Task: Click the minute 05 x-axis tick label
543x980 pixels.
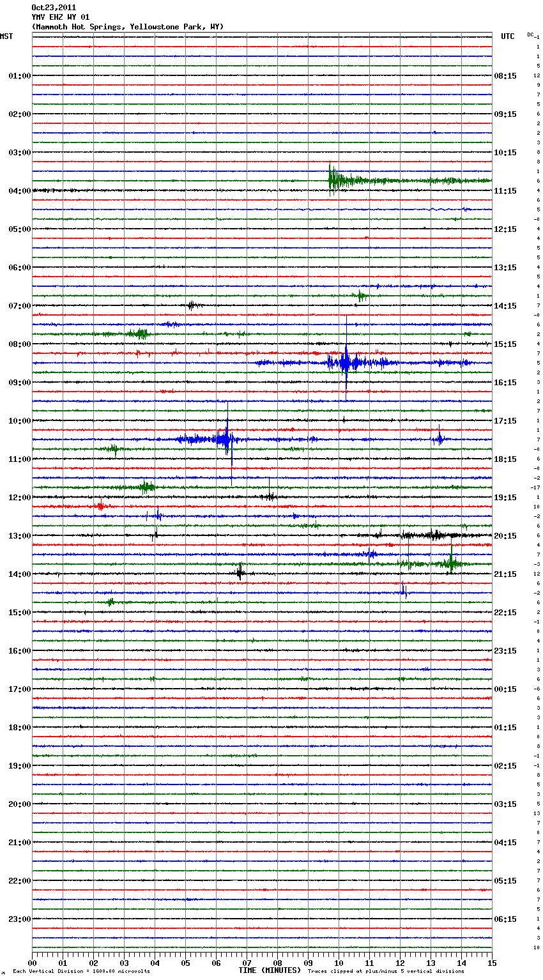Action: (185, 962)
